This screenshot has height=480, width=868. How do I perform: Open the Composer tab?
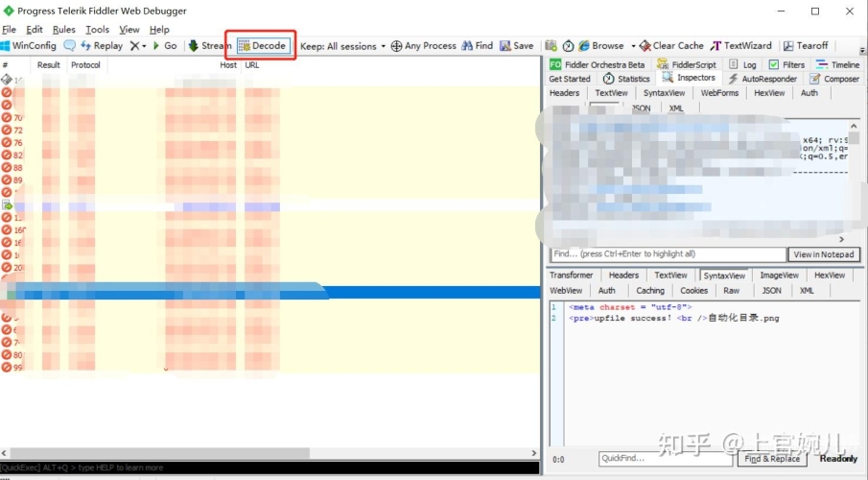point(834,79)
